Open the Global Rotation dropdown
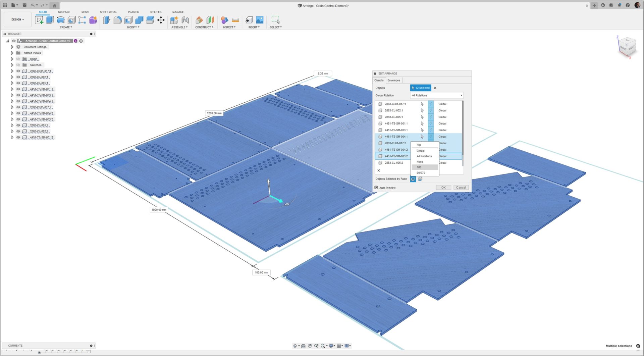 437,96
